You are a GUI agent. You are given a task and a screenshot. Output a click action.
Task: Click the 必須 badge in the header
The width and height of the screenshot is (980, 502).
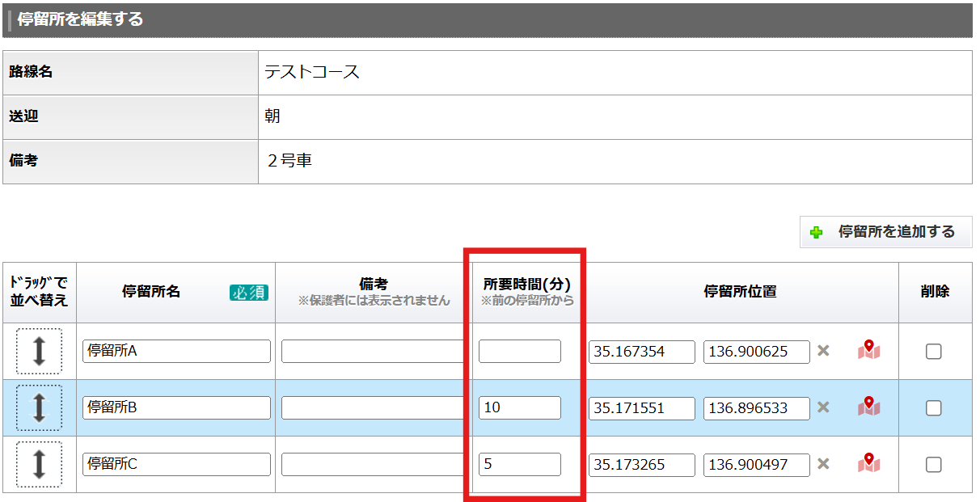click(x=248, y=293)
